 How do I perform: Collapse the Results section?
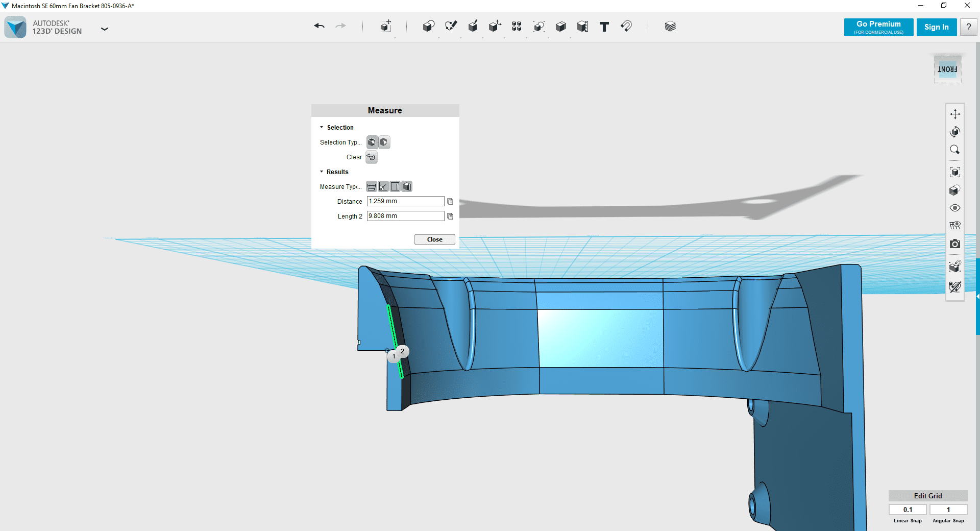click(x=322, y=172)
